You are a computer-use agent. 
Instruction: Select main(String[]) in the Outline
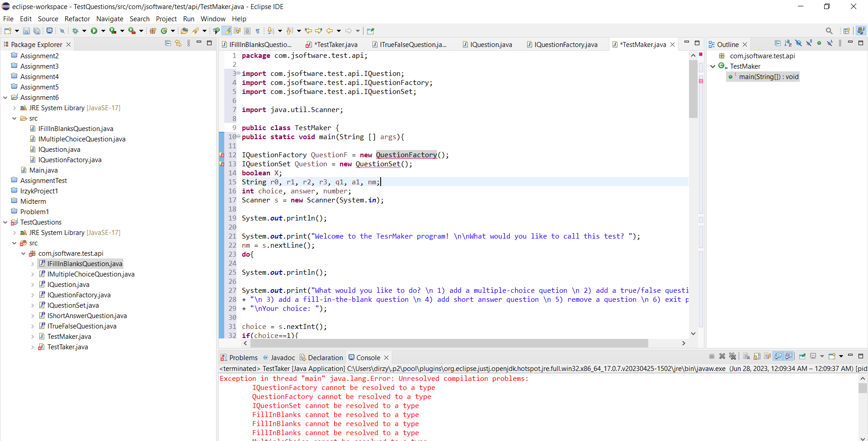click(768, 77)
